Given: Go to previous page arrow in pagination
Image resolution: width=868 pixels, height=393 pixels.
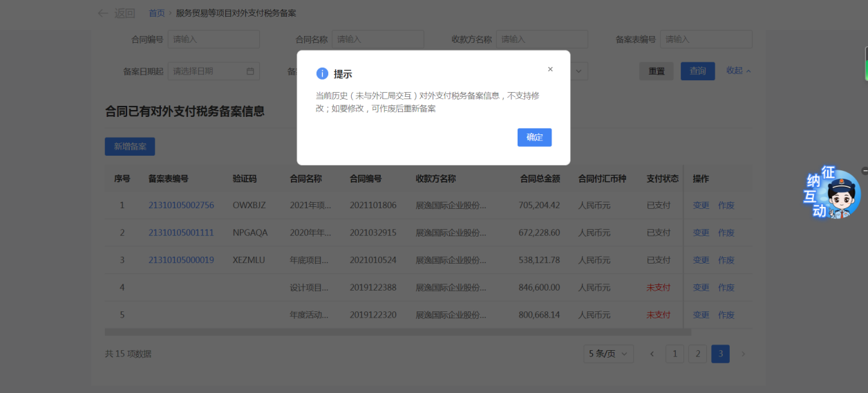Looking at the screenshot, I should 652,354.
